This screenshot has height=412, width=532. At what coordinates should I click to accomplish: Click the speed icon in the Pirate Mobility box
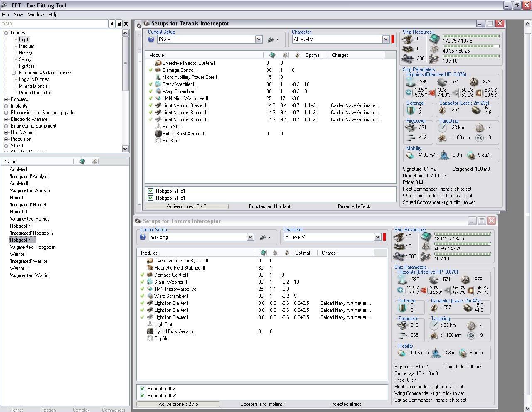click(x=410, y=155)
